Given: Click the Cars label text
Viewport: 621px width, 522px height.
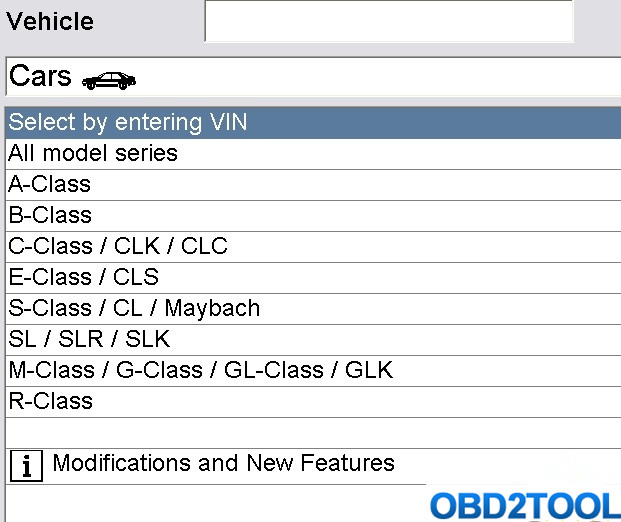Looking at the screenshot, I should pyautogui.click(x=41, y=77).
